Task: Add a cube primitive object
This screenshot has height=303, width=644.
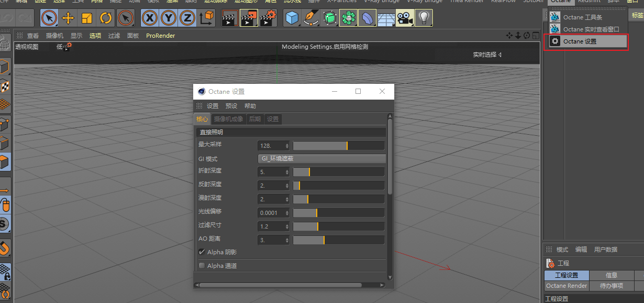Action: point(292,18)
